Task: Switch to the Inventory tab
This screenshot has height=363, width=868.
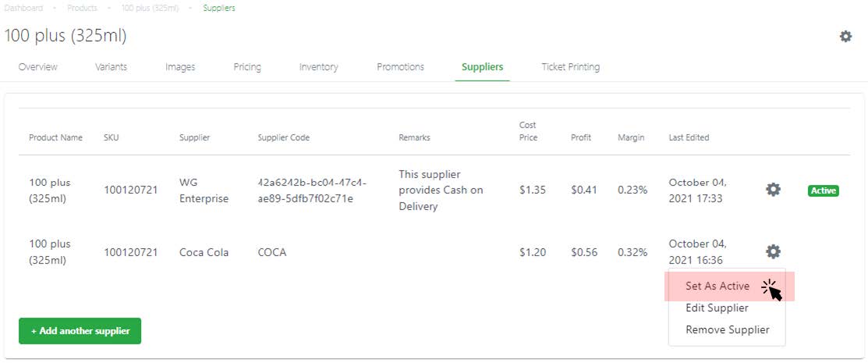Action: pyautogui.click(x=318, y=67)
